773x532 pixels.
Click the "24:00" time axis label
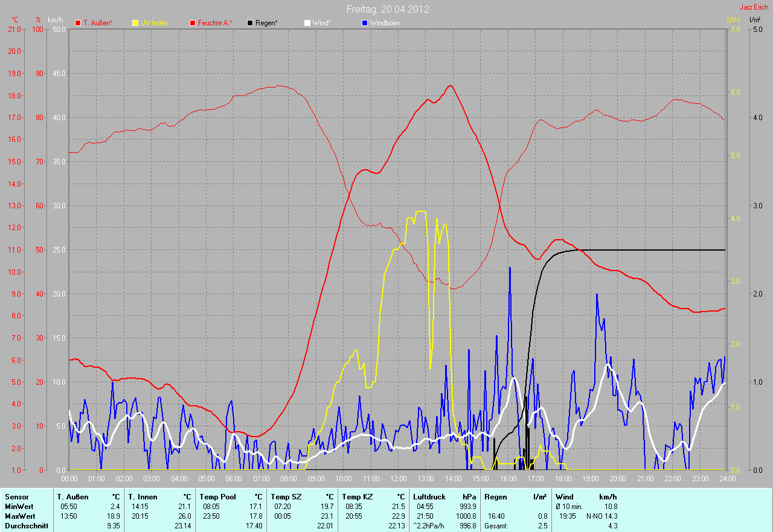click(727, 479)
